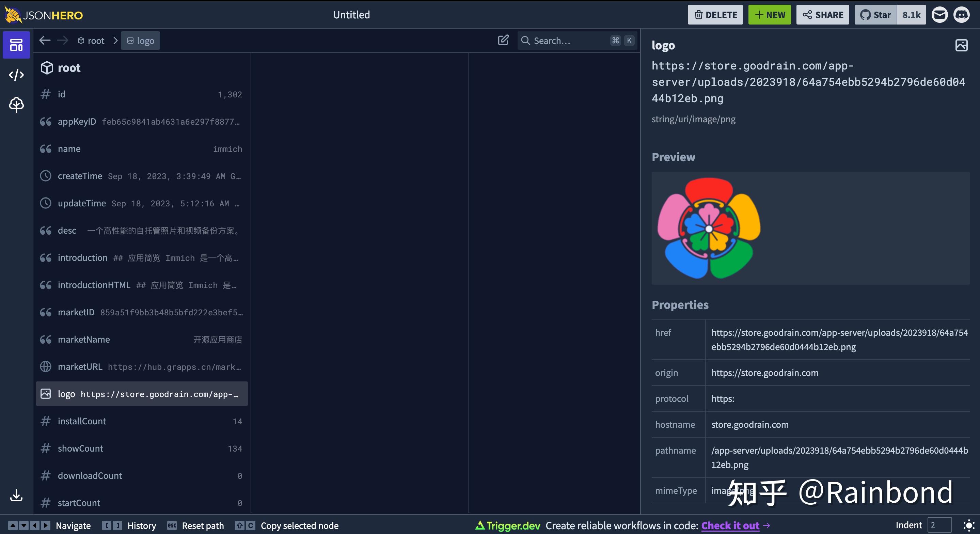Click the immich logo preview image
Image resolution: width=980 pixels, height=534 pixels.
tap(709, 228)
